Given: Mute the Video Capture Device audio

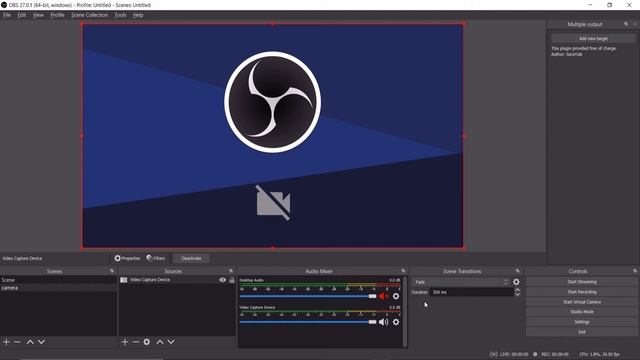Looking at the screenshot, I should coord(383,322).
